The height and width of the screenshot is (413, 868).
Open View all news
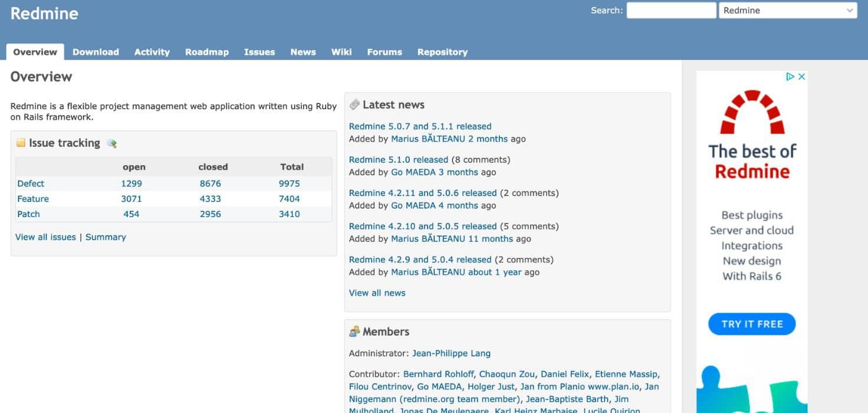point(377,293)
